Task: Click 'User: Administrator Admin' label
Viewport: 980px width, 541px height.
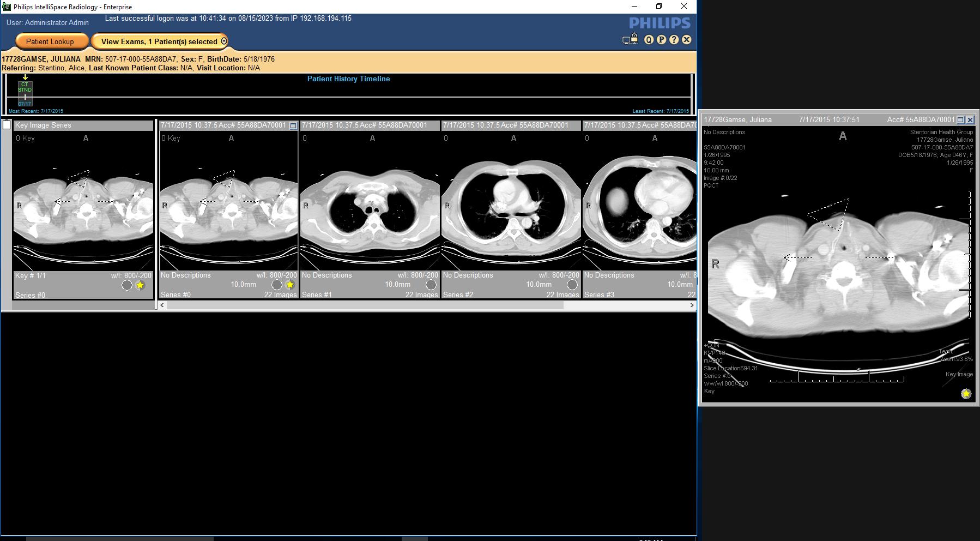Action: [47, 23]
